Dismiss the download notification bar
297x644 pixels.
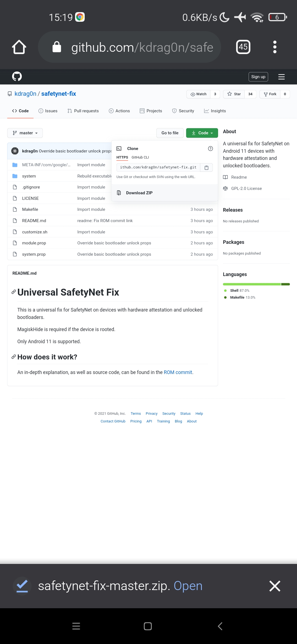click(x=275, y=586)
